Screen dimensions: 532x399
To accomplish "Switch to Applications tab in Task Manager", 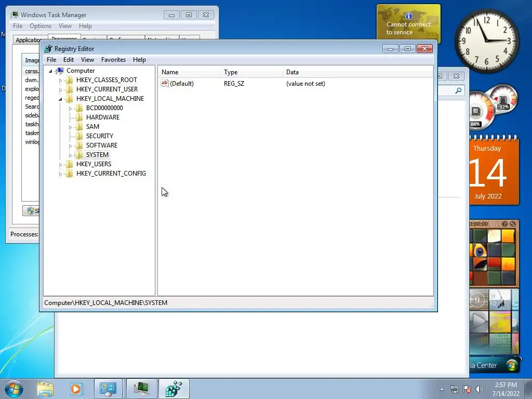I will [29, 39].
